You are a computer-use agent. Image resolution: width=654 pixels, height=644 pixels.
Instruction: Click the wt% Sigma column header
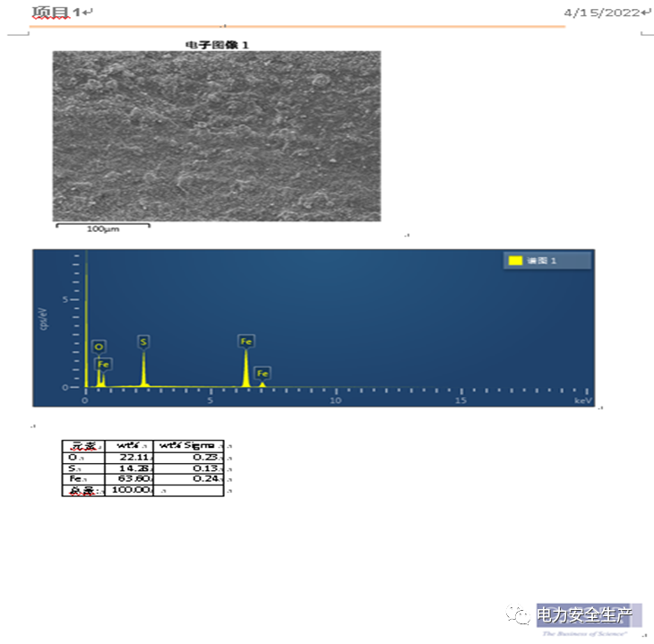click(188, 446)
